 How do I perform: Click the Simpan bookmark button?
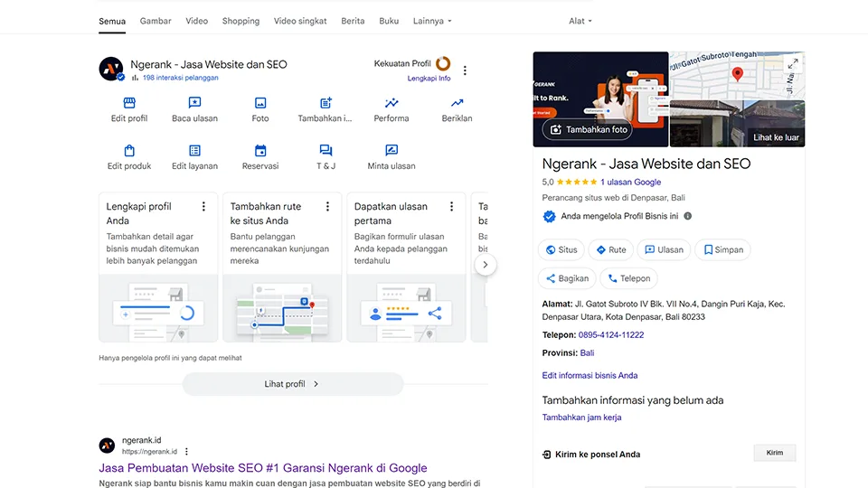pyautogui.click(x=723, y=250)
